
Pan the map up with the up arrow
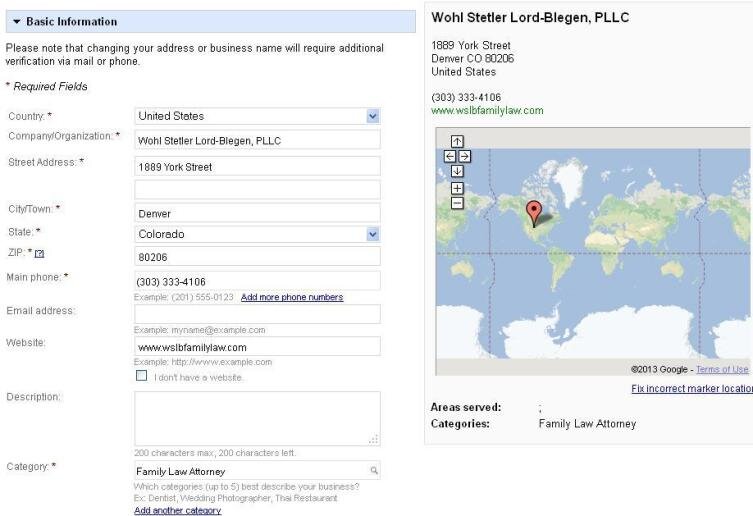pos(457,141)
